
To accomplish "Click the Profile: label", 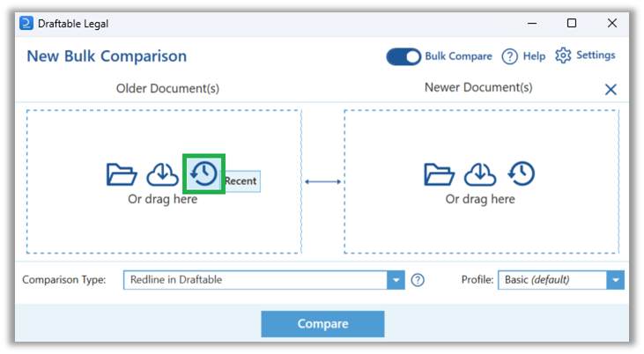I will point(477,280).
